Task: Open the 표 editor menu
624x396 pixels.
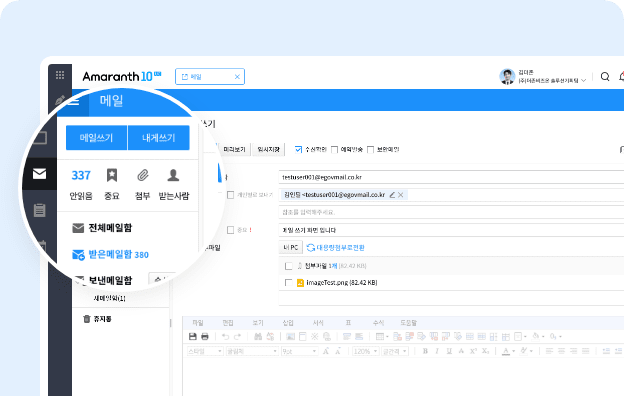Action: 348,322
